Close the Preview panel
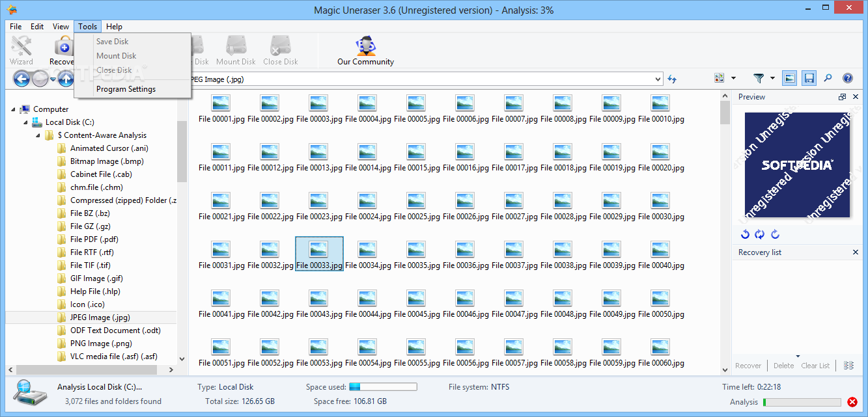This screenshot has width=868, height=417. (x=856, y=97)
